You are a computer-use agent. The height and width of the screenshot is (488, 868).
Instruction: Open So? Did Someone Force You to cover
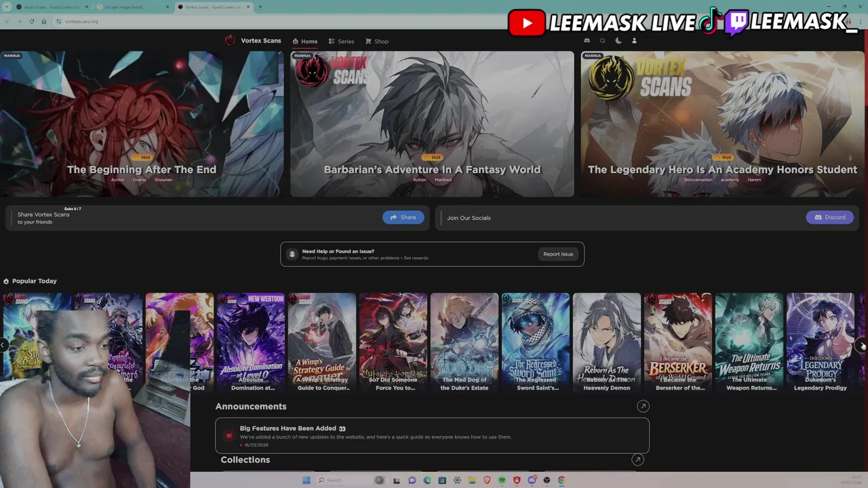coord(393,342)
